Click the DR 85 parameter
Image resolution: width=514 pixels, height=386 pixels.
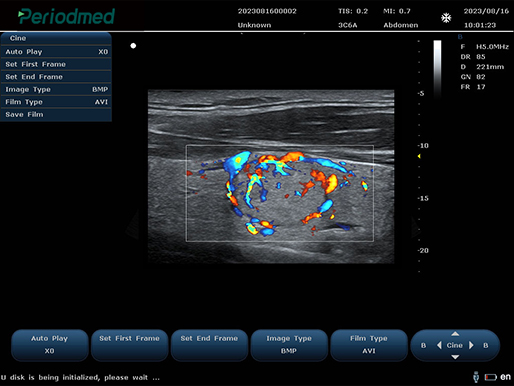coord(473,57)
